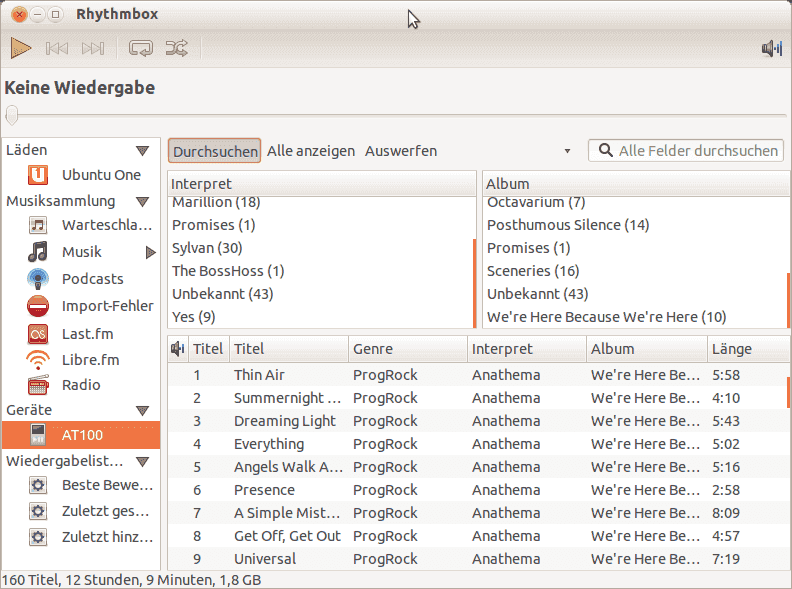792x589 pixels.
Task: Select the track with length 8:09
Action: 477,513
